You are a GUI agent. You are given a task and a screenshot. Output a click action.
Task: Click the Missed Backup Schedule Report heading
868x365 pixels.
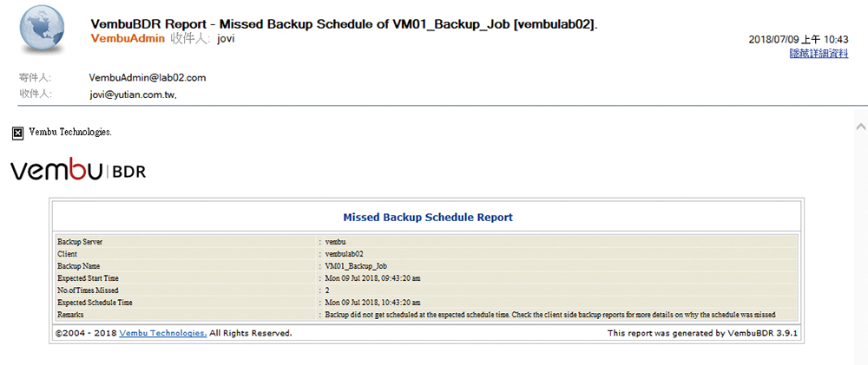pos(427,217)
